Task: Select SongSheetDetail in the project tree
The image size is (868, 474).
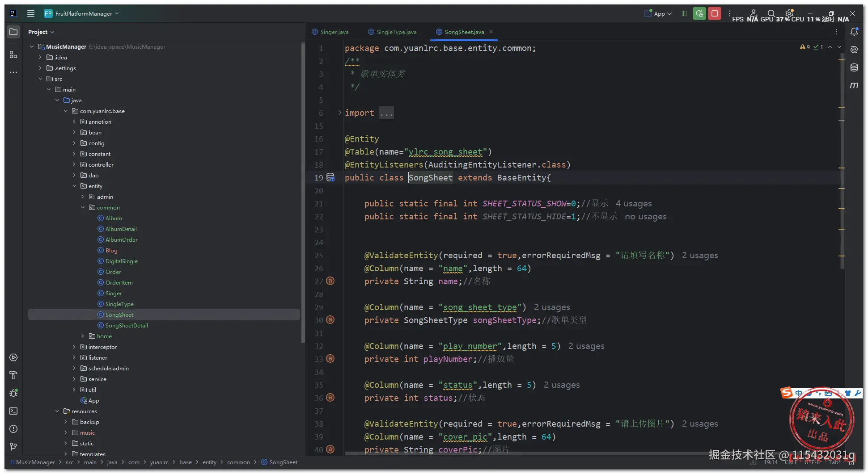Action: tap(127, 325)
